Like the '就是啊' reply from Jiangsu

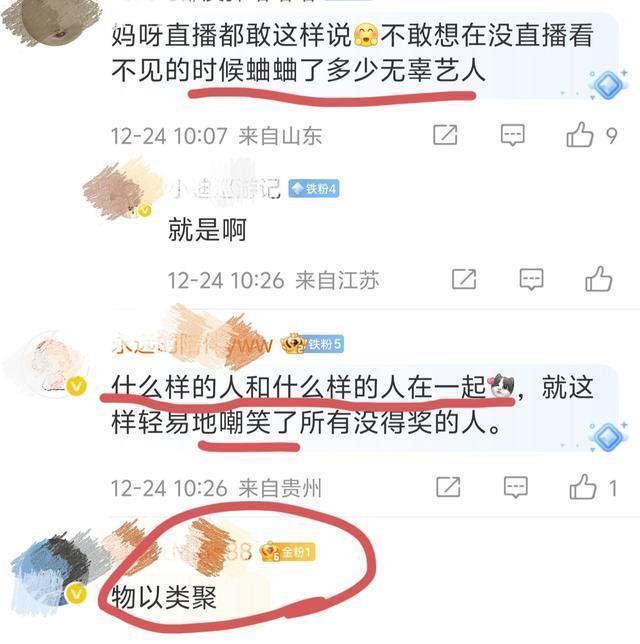click(x=599, y=279)
